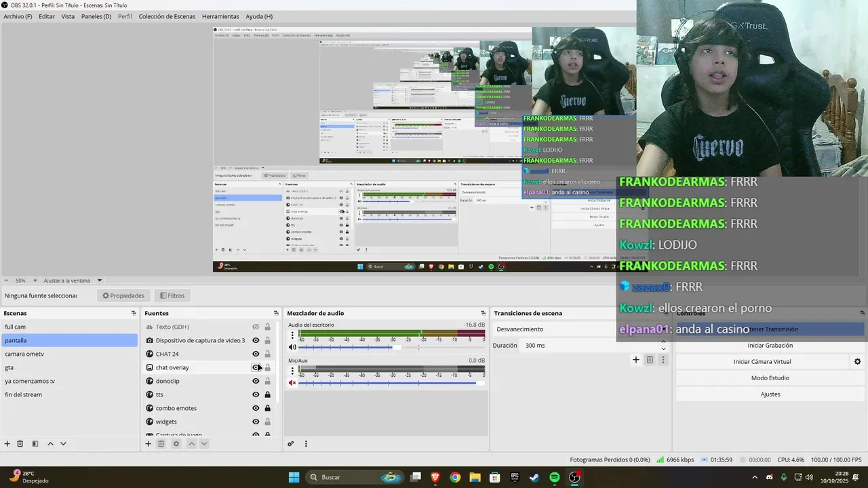Open Epic Games from the taskbar

515,477
